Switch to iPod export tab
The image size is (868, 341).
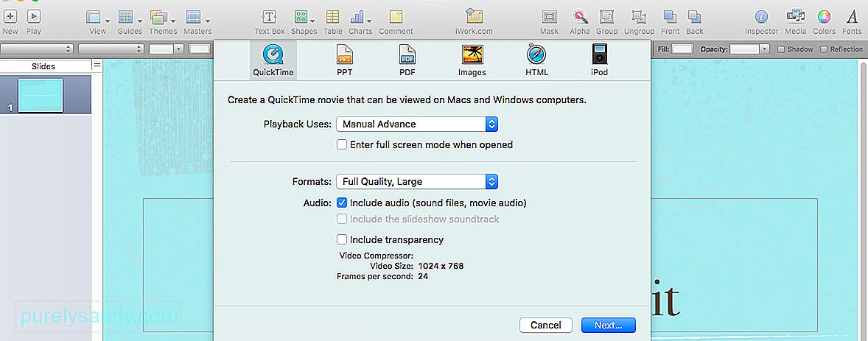point(600,60)
